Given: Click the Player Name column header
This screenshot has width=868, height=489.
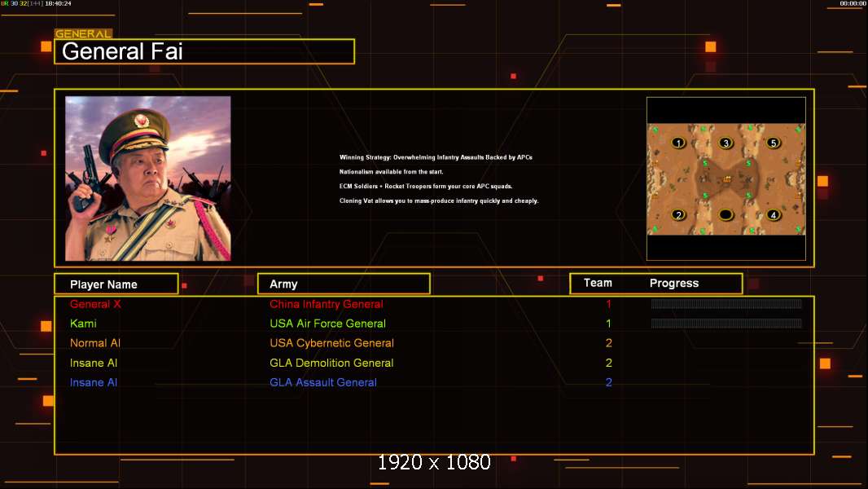Looking at the screenshot, I should 116,284.
